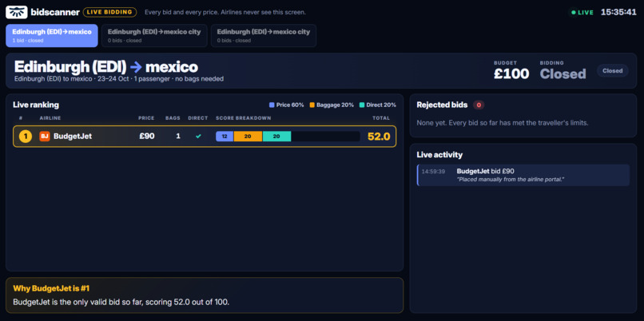Screen dimensions: 644x321
Task: Click the bidscanner logo icon
Action: pyautogui.click(x=17, y=12)
